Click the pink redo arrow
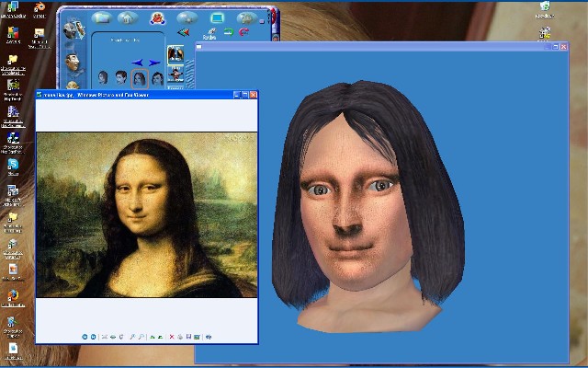This screenshot has width=588, height=368. tap(244, 32)
